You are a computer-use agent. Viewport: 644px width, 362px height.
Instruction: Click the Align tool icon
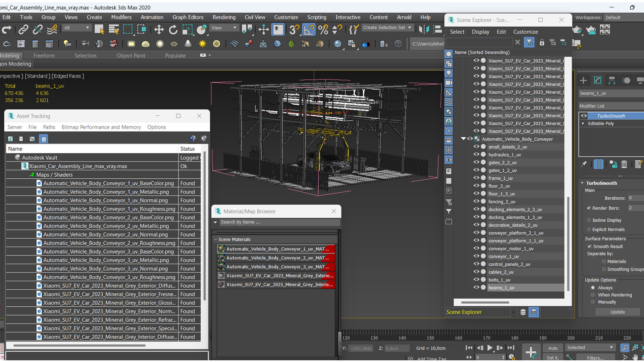438,30
